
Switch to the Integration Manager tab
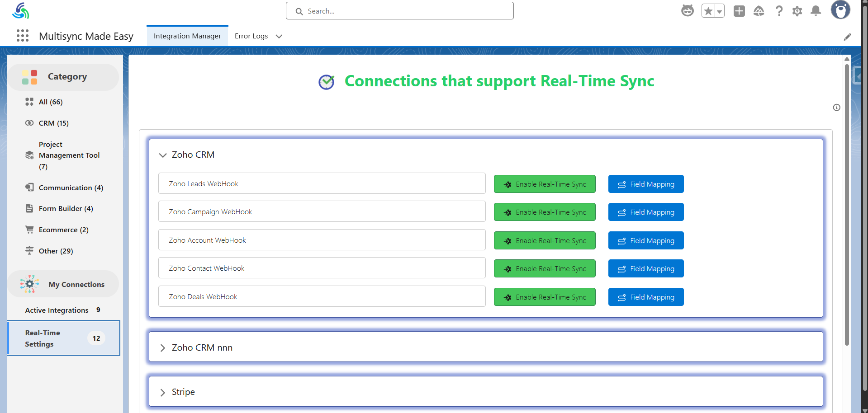(x=187, y=36)
